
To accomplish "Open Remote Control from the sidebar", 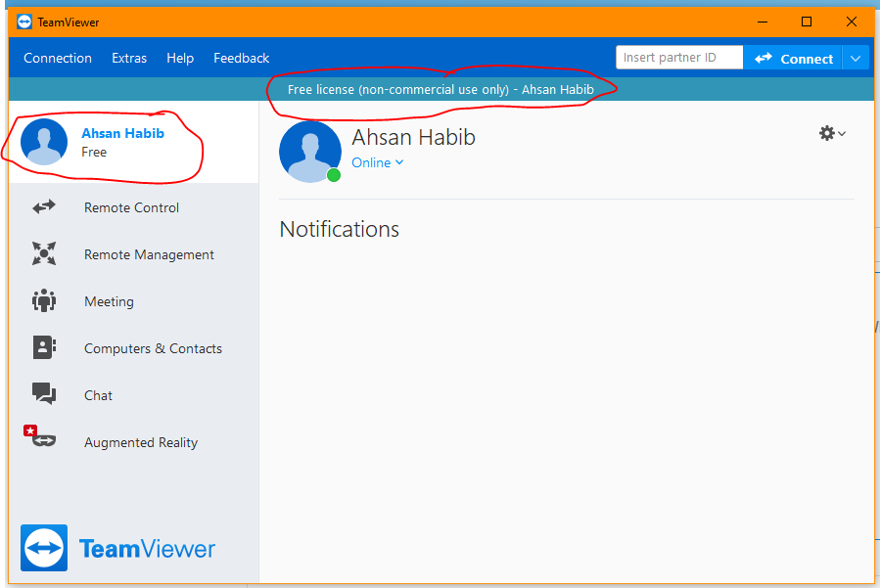I will click(130, 207).
